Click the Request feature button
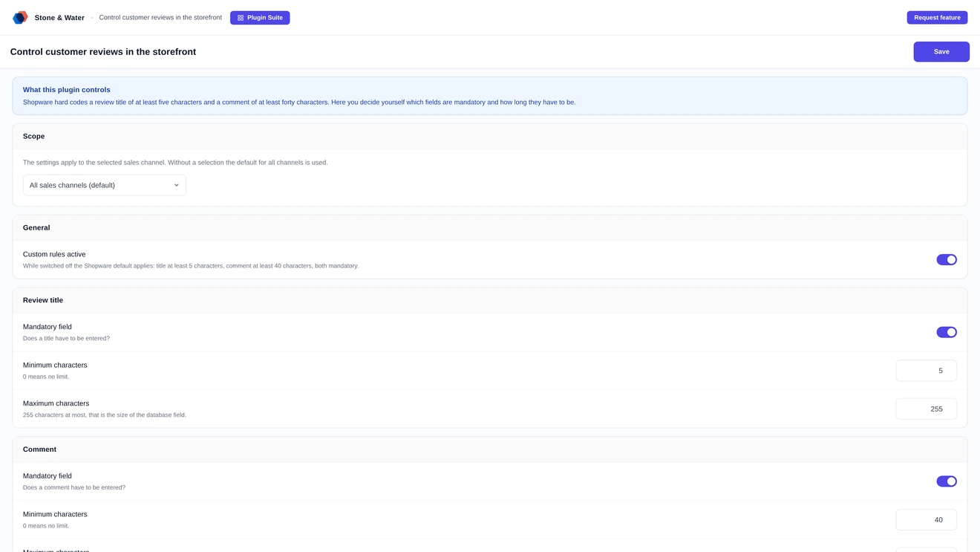The height and width of the screenshot is (552, 980). point(937,18)
